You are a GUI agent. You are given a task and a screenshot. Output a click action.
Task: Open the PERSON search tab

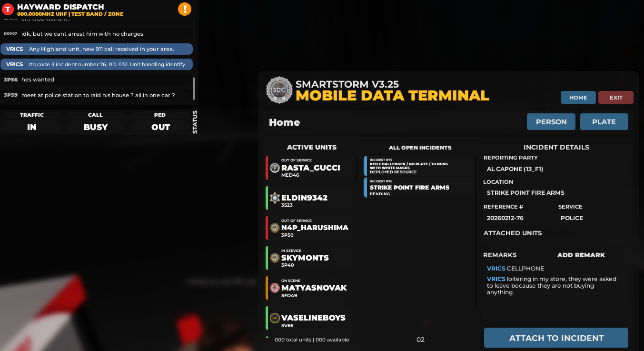click(x=551, y=121)
